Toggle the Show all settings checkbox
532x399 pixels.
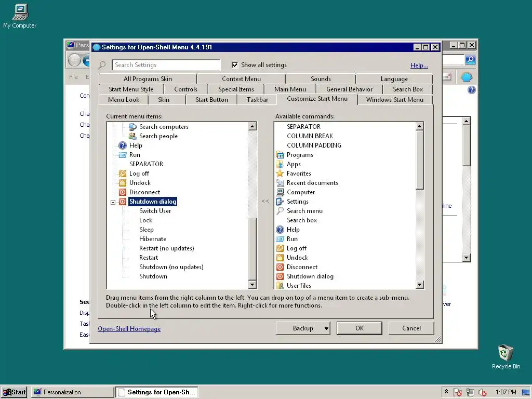tap(235, 65)
